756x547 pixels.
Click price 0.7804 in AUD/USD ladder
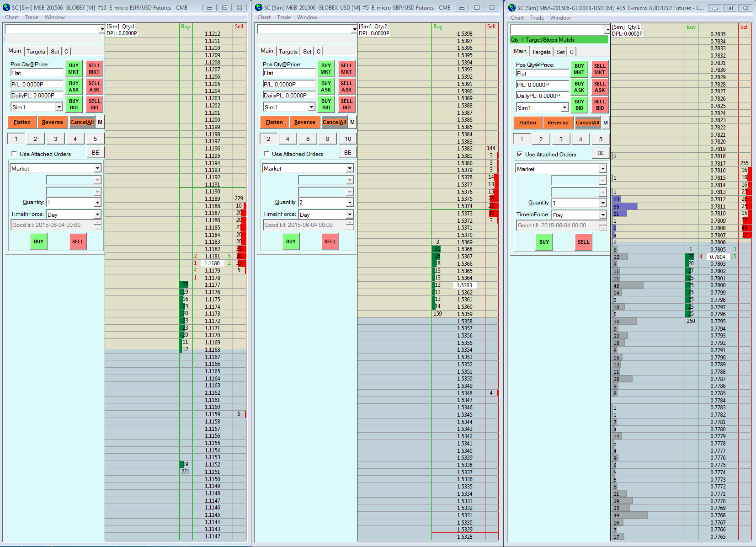(718, 257)
